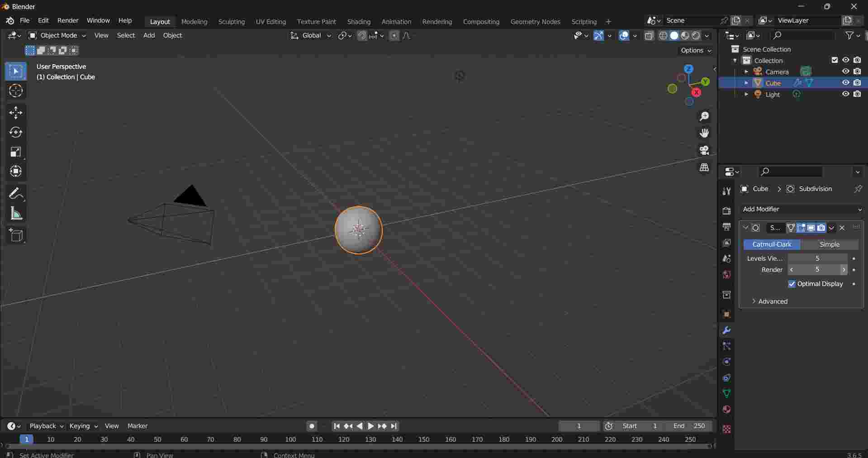Click the timeline horizontal scrollbar
Screen dimensions: 868x458
click(x=359, y=446)
